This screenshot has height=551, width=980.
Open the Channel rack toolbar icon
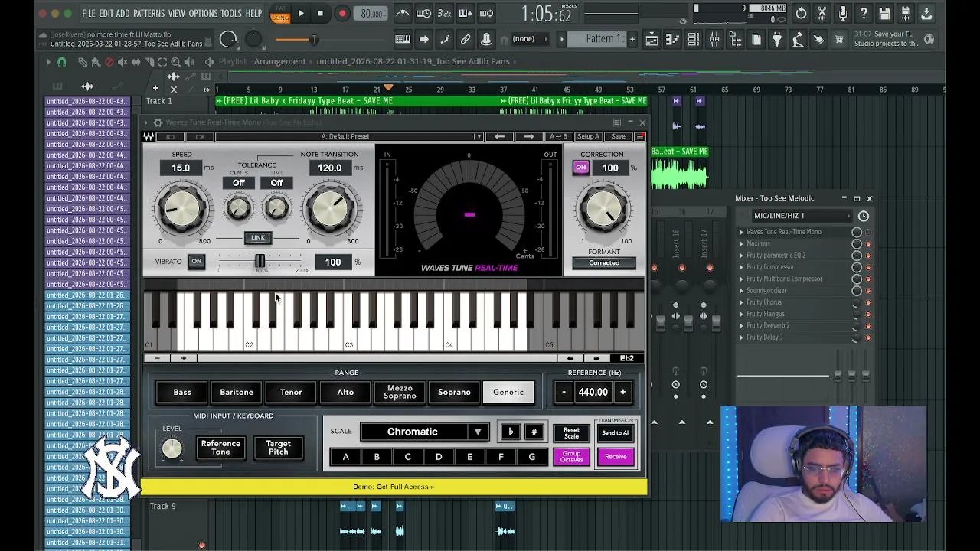[x=693, y=40]
